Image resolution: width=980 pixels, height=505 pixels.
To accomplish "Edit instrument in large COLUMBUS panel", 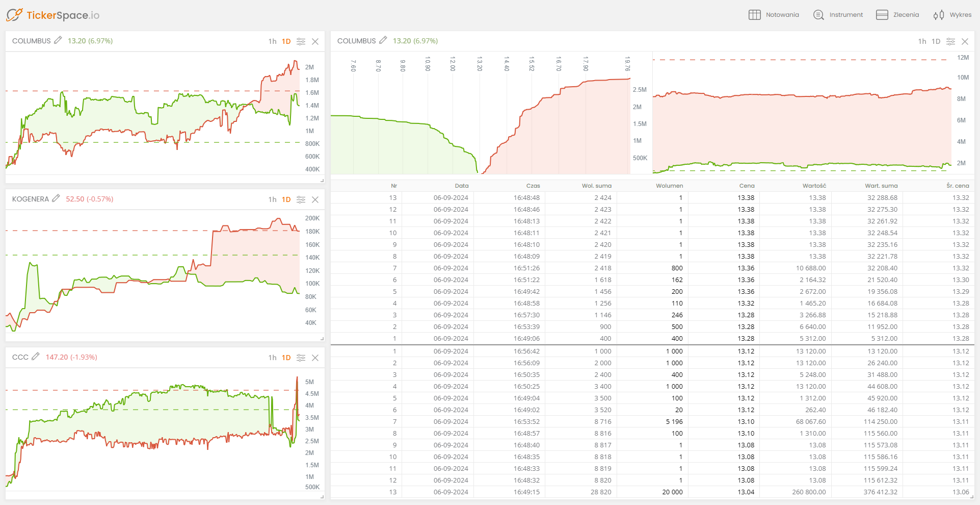I will point(383,40).
